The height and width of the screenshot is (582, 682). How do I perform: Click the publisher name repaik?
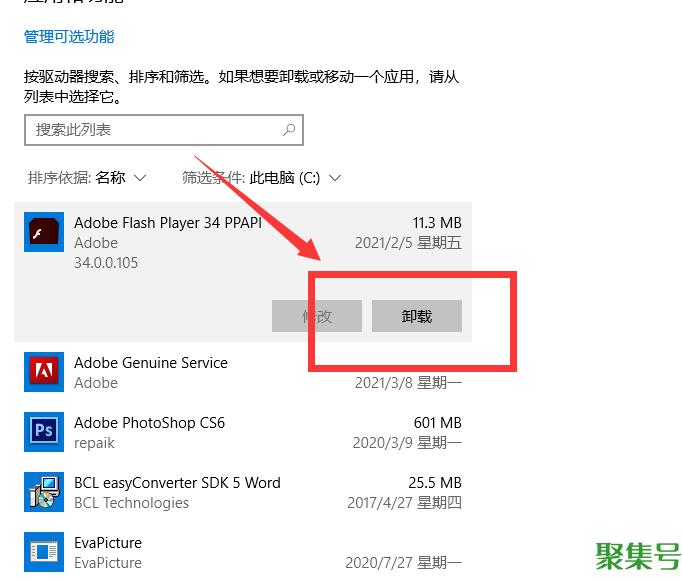(94, 443)
